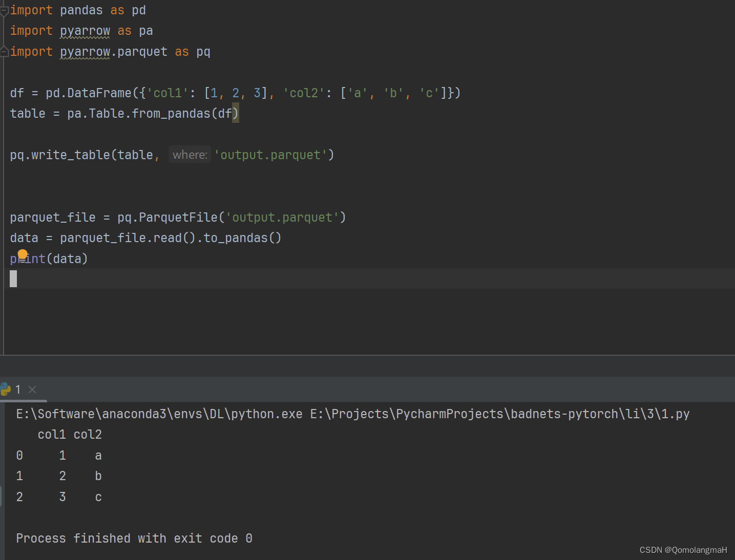Screen dimensions: 735x560
Task: Click the output row containing 'a'
Action: (59, 455)
